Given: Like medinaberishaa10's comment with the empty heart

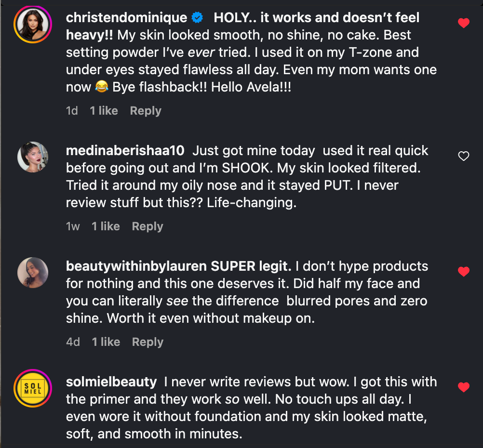Looking at the screenshot, I should pos(463,156).
